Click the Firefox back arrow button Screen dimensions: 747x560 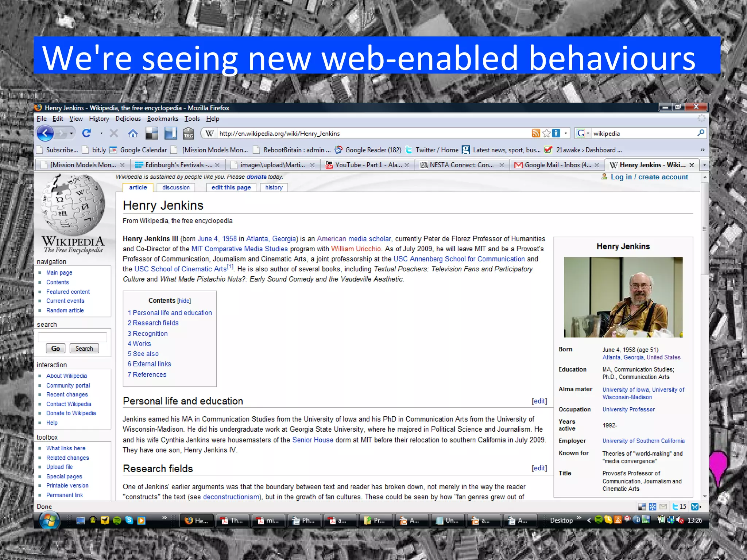(46, 133)
